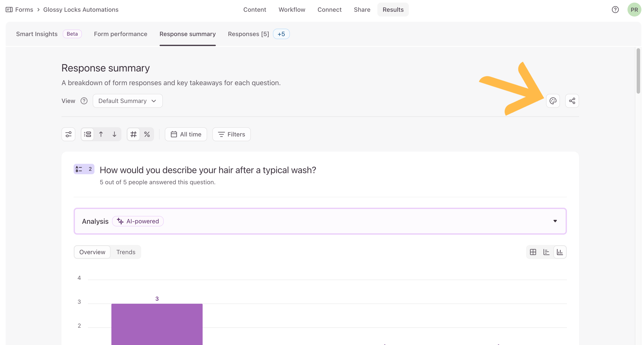Open the display settings sliders icon
The image size is (644, 345).
[68, 134]
